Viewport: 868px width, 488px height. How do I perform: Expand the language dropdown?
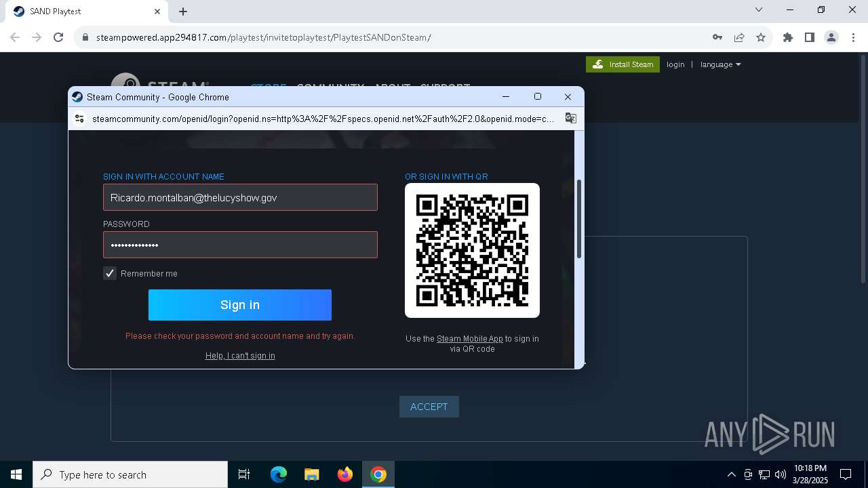point(720,64)
